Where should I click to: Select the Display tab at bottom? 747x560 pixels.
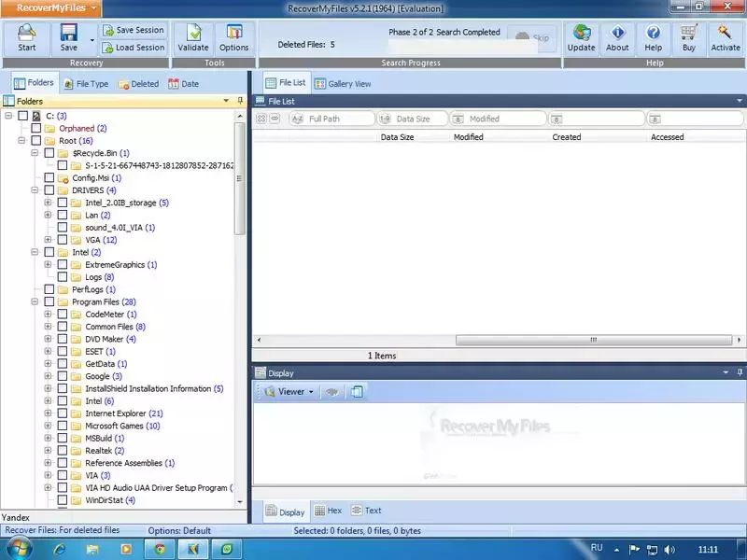click(x=286, y=511)
